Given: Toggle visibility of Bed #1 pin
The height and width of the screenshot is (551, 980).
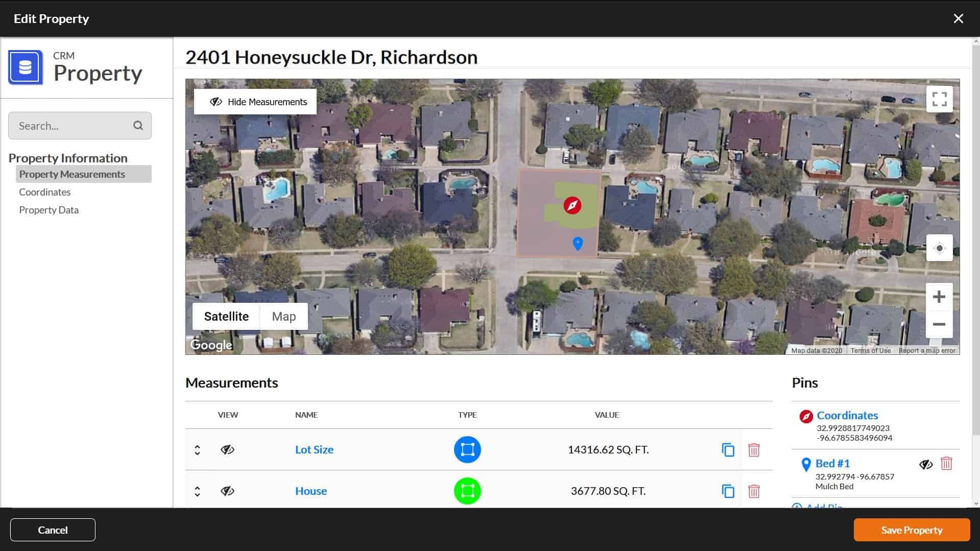Looking at the screenshot, I should pos(926,464).
